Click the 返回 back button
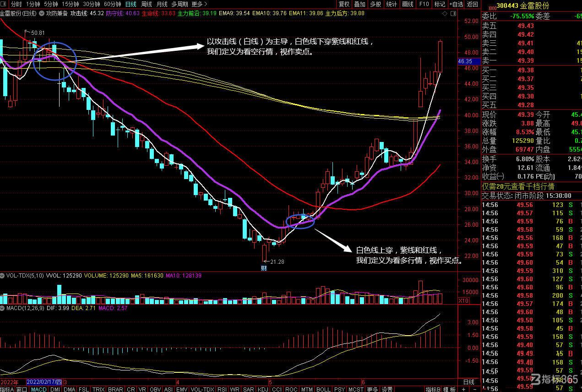This screenshot has height=392, width=582. (473, 4)
